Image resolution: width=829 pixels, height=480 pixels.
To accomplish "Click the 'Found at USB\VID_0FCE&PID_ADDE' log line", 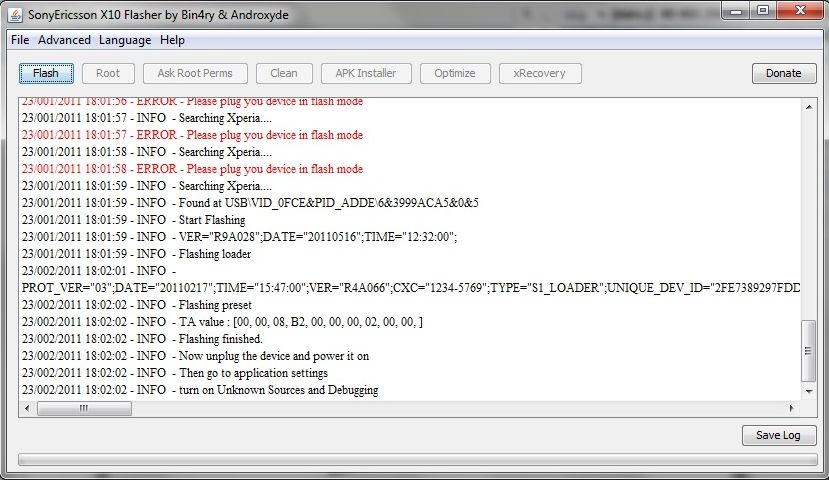I will point(250,203).
